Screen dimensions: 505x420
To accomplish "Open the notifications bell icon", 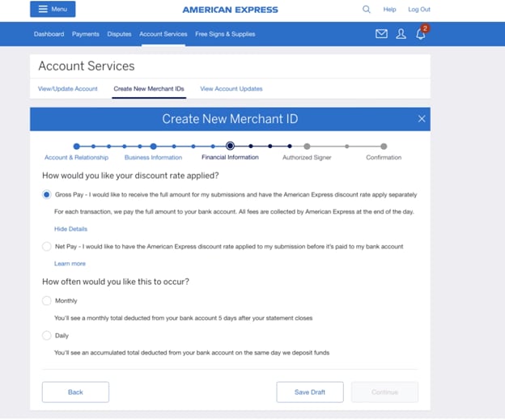I will [420, 34].
